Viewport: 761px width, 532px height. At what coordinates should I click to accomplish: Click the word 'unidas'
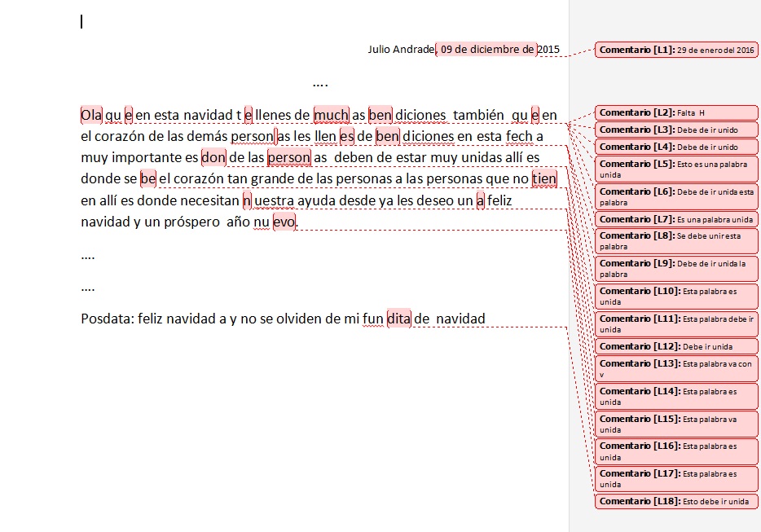click(482, 157)
